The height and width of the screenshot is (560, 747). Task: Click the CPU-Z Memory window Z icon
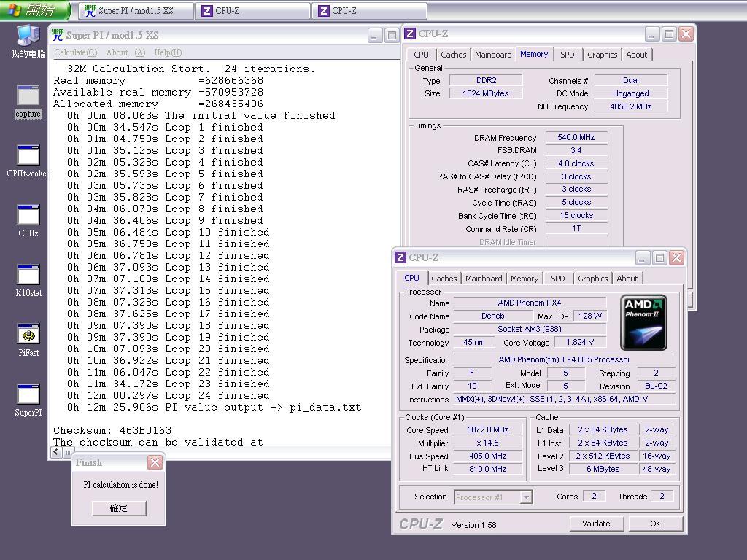[410, 34]
